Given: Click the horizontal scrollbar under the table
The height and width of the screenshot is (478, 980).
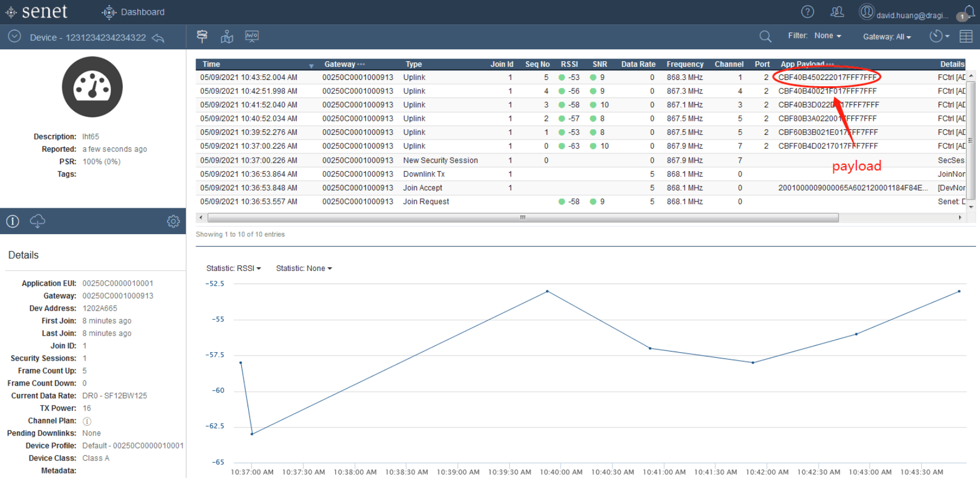Looking at the screenshot, I should (x=523, y=218).
